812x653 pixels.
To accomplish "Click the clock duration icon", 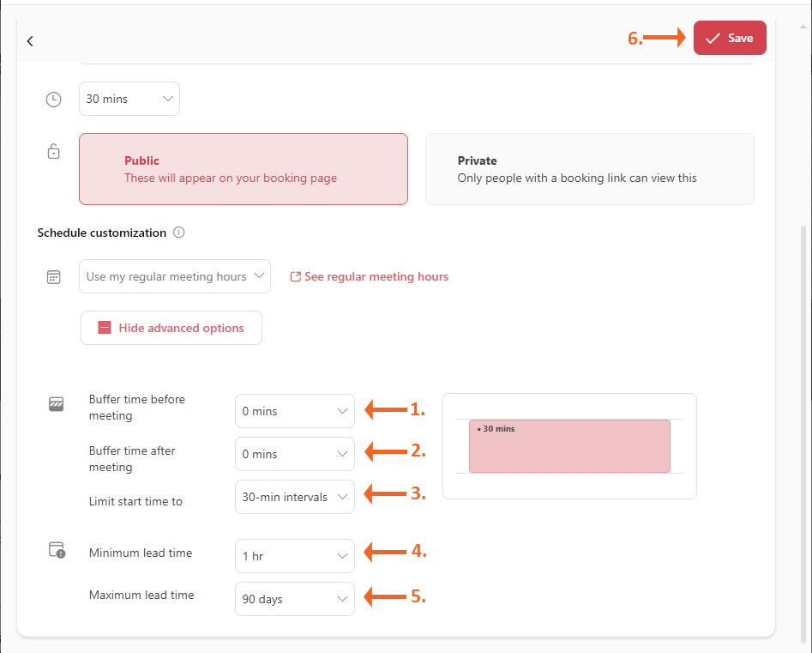I will (x=53, y=100).
